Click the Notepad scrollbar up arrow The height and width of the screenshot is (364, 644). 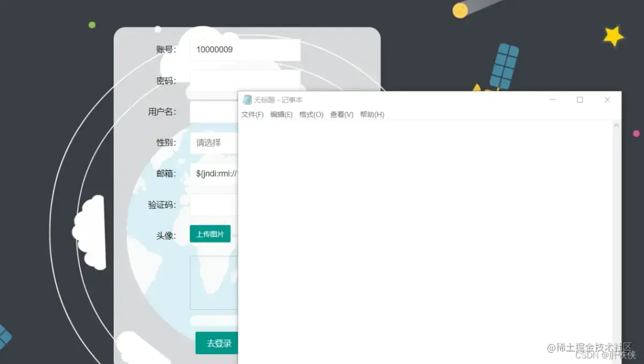pos(617,125)
